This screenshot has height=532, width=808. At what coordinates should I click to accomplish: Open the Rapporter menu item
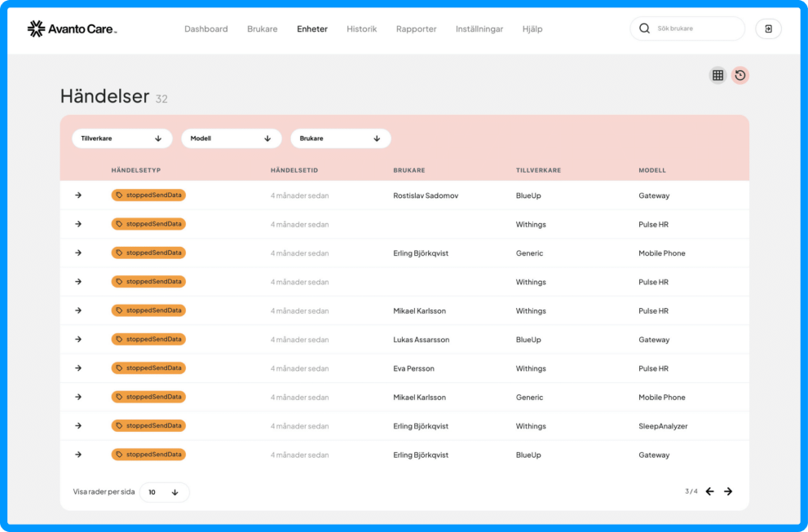[x=417, y=29]
